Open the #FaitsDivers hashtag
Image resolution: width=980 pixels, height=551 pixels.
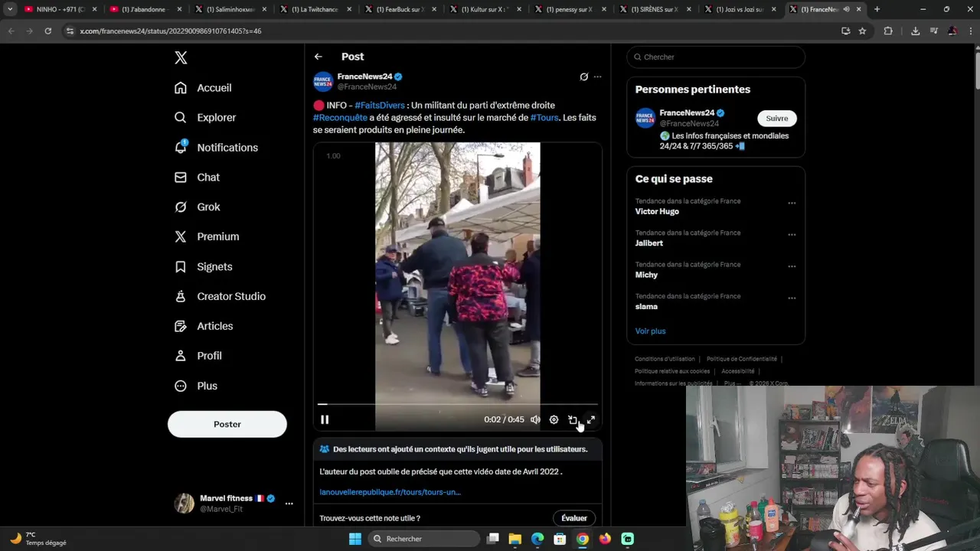[x=380, y=106]
